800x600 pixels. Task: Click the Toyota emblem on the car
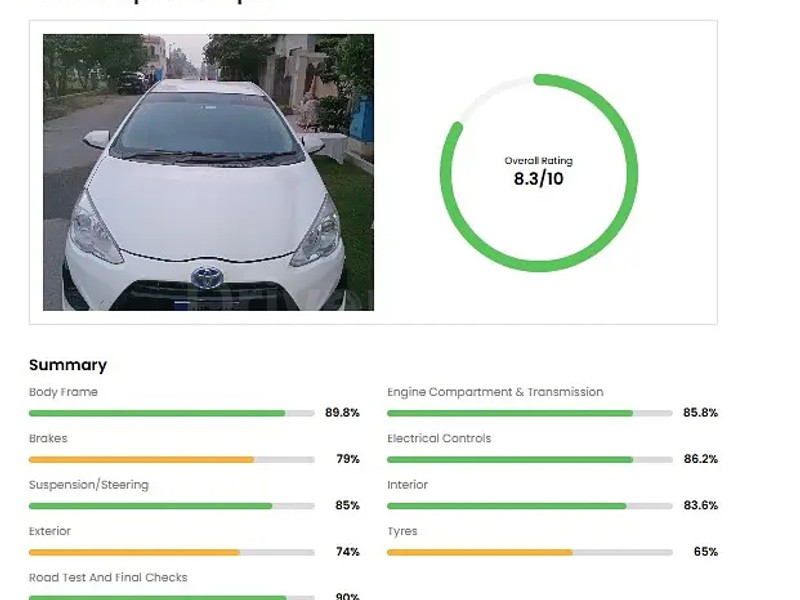coord(207,277)
